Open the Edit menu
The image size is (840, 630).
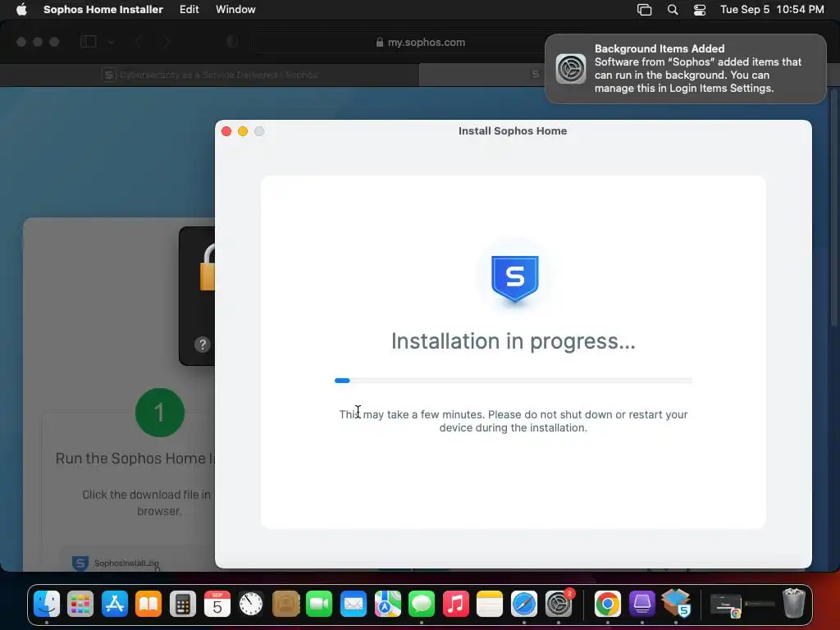click(189, 9)
